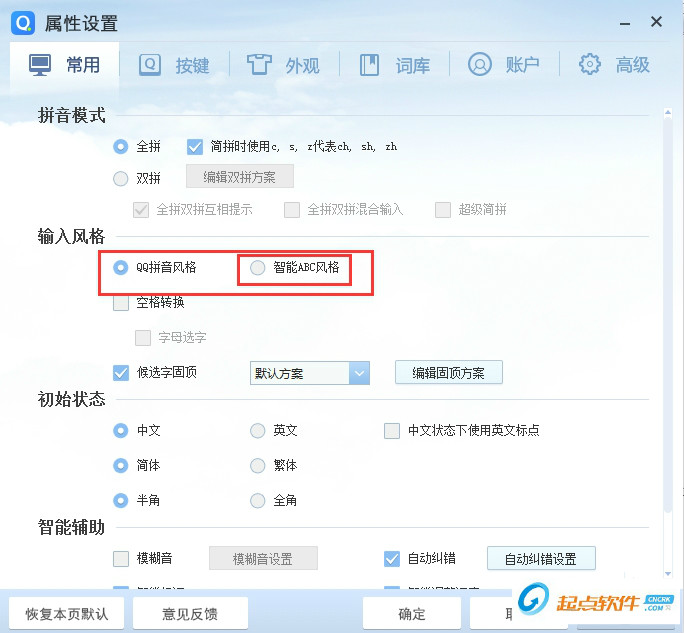Select 中文 initial state radio
Viewport: 684px width, 633px height.
coord(120,431)
